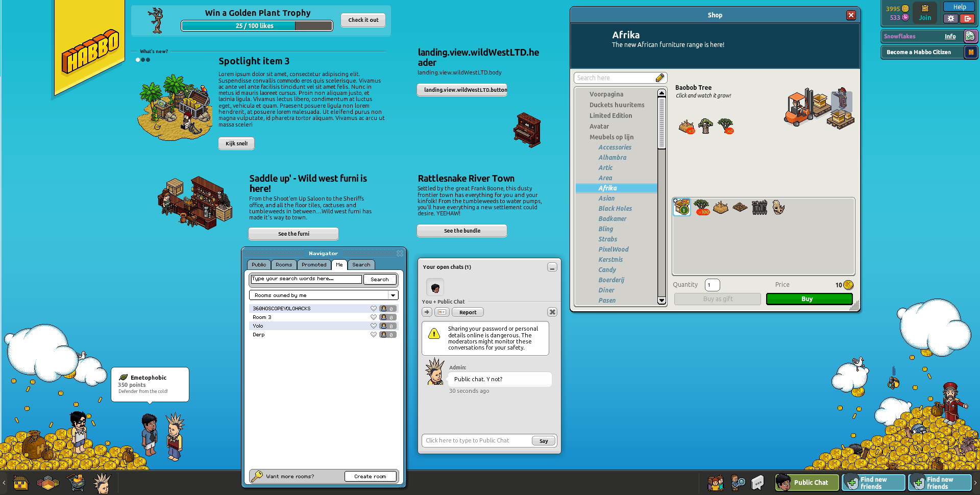Click the Report button in chat

[x=468, y=312]
